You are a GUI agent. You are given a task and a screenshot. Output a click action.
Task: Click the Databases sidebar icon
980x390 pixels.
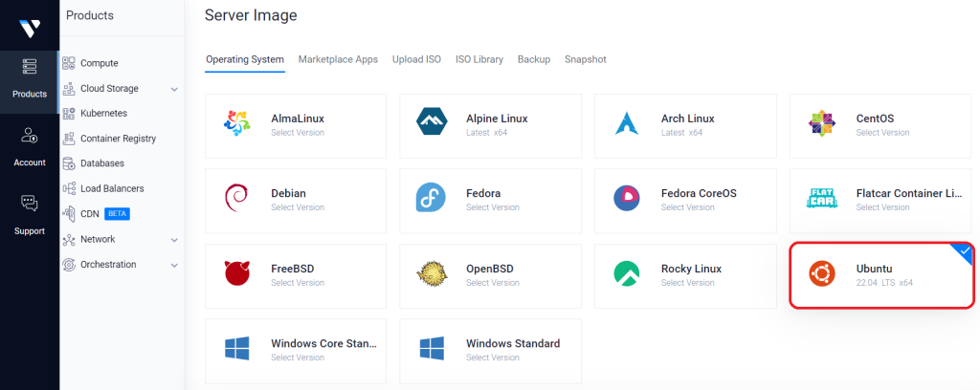69,163
